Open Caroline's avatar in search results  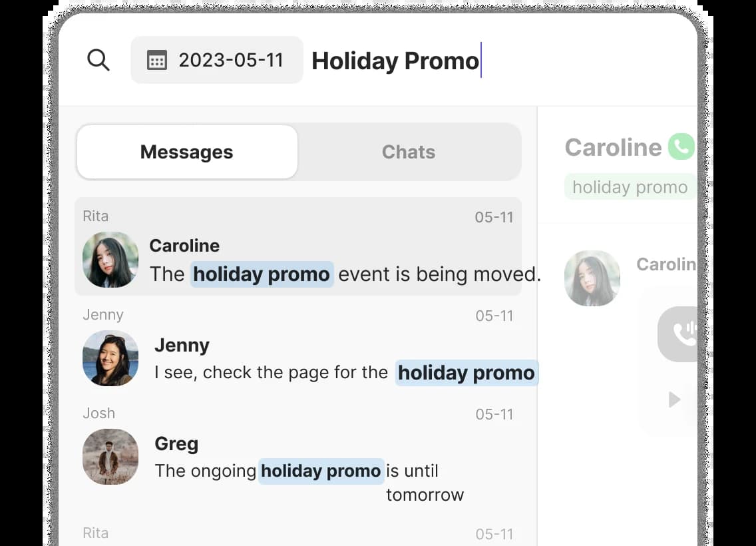[x=110, y=260]
